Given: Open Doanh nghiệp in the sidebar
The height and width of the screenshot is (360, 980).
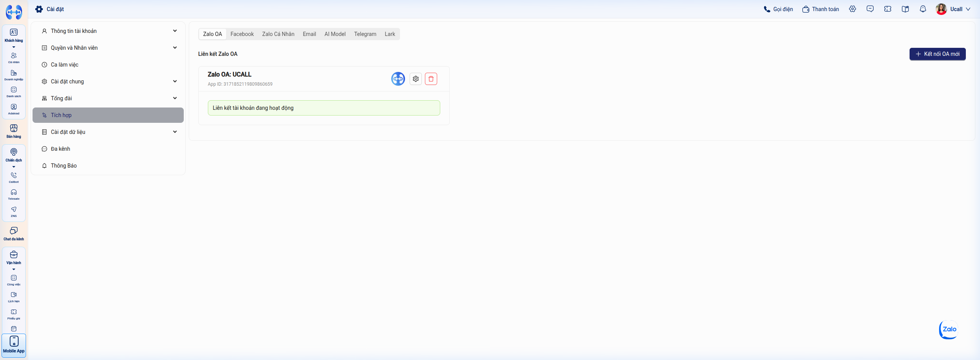Looking at the screenshot, I should click(14, 75).
